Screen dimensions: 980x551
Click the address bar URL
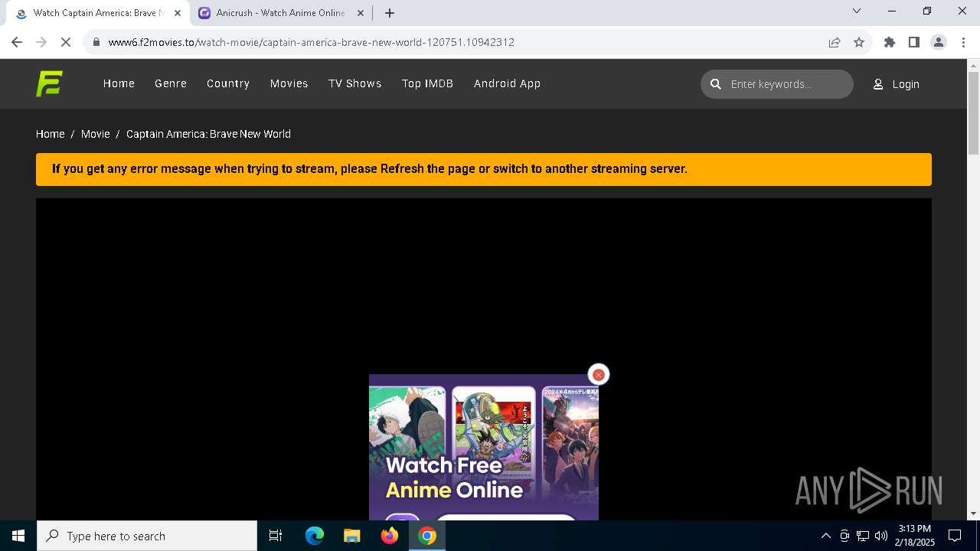pyautogui.click(x=312, y=42)
